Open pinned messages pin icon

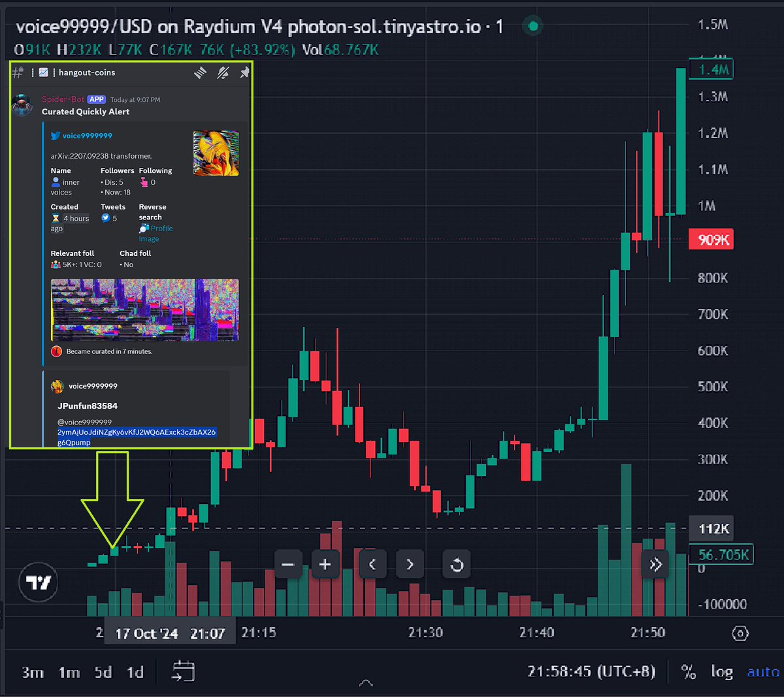pos(244,72)
